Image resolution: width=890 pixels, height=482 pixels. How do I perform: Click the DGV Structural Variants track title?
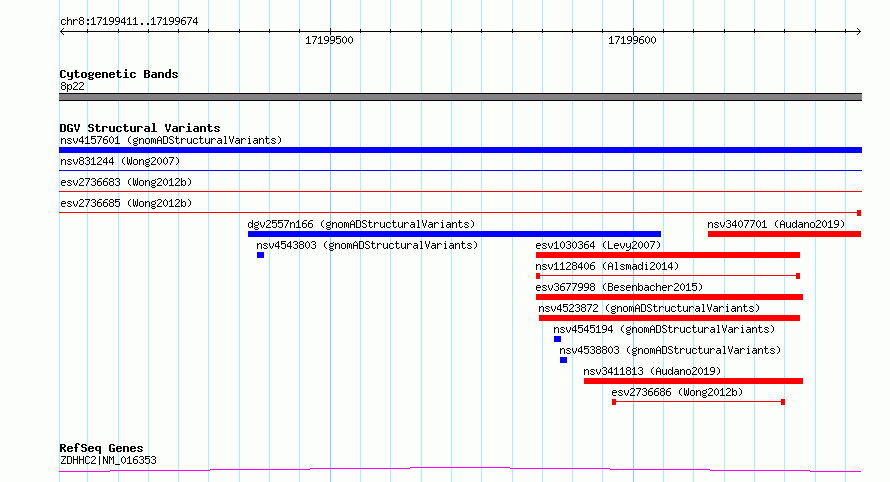(x=140, y=128)
